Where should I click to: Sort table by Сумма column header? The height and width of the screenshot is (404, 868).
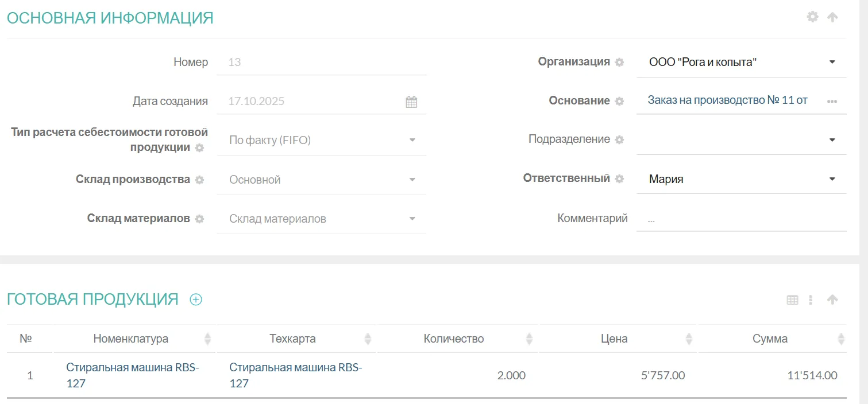pyautogui.click(x=770, y=339)
